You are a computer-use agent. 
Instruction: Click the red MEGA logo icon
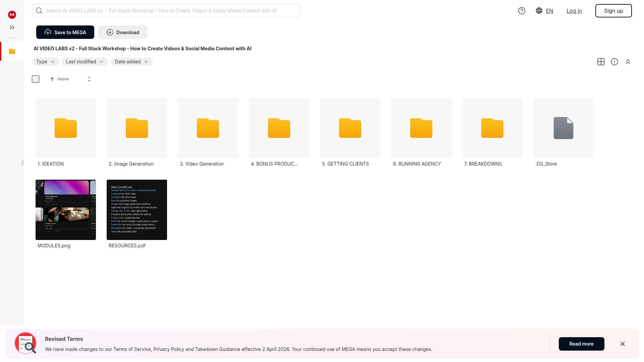tap(12, 14)
